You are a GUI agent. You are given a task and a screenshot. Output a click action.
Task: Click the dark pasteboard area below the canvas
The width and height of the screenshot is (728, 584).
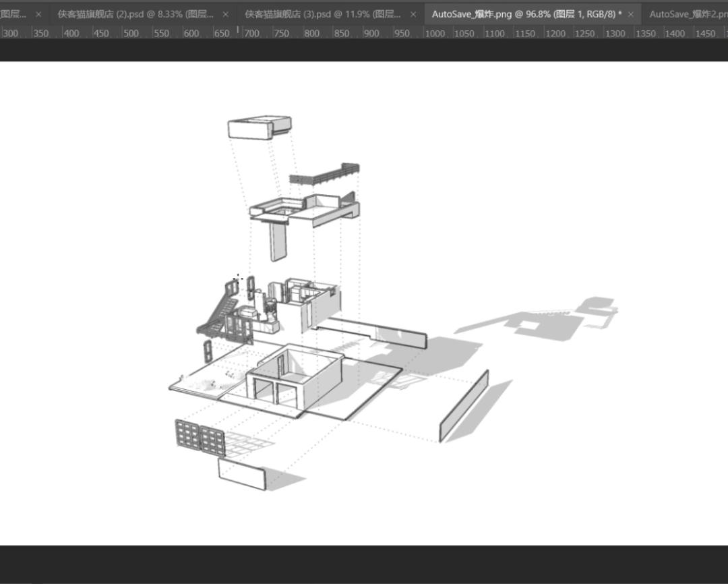(x=364, y=563)
